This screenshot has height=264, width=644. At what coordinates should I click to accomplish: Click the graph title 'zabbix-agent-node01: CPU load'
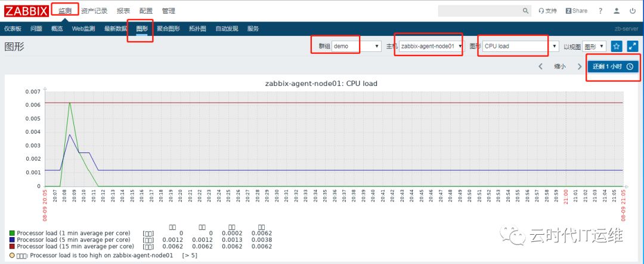[x=321, y=84]
